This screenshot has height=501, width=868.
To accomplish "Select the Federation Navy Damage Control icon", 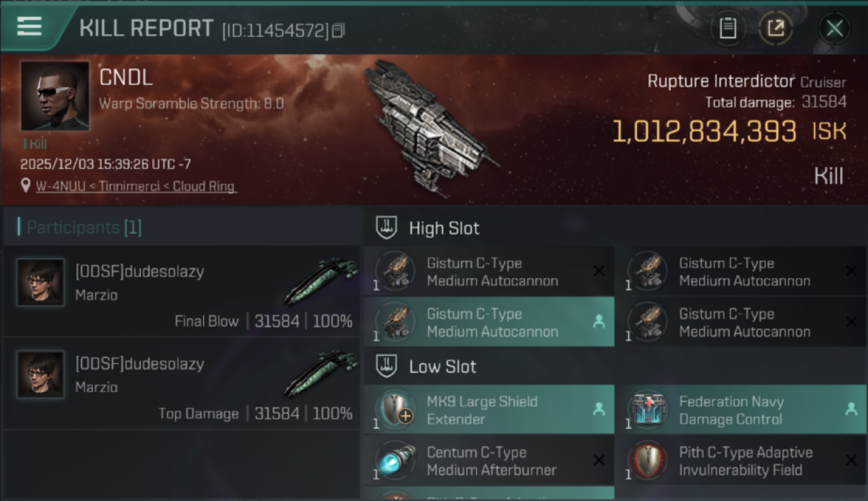I will pyautogui.click(x=648, y=409).
